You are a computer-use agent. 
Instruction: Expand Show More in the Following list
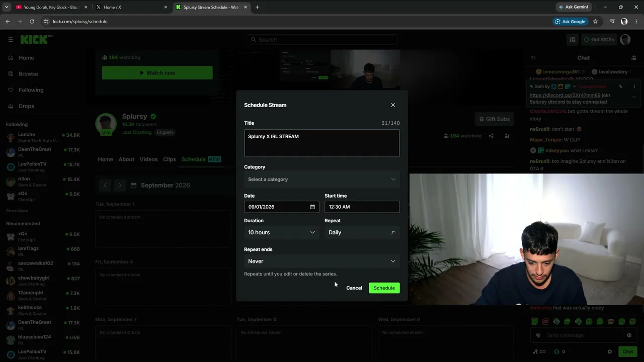17,211
